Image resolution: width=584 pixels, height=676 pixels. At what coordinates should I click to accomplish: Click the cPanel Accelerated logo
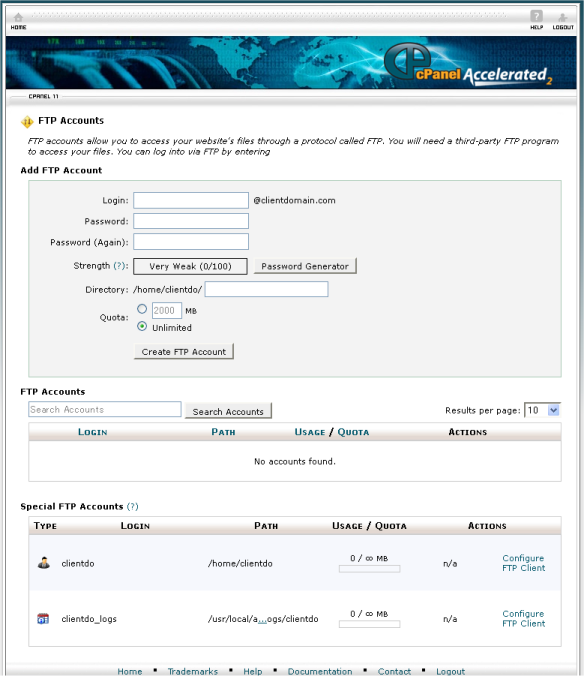[468, 64]
